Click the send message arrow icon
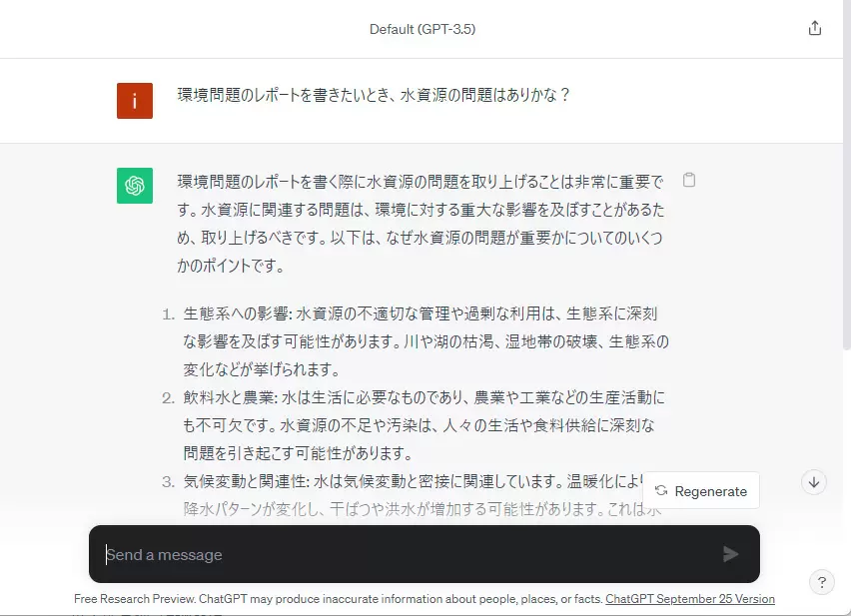Screen dimensions: 851x616 (730, 554)
